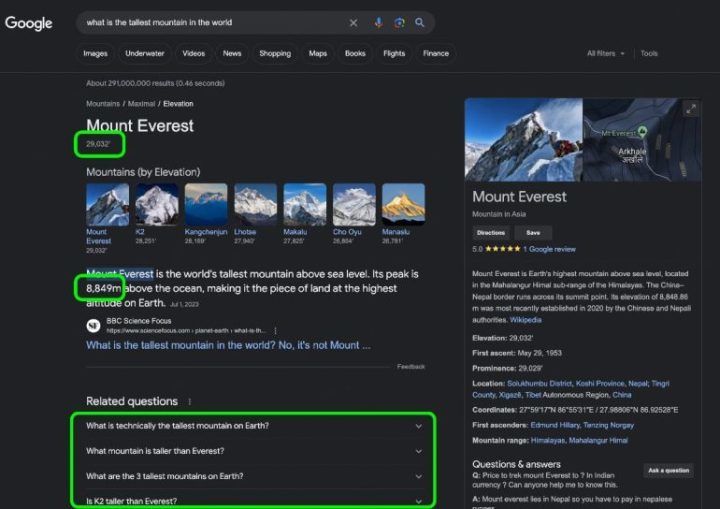Go to Google homepage via logo
720x509 pixels.
(28, 23)
